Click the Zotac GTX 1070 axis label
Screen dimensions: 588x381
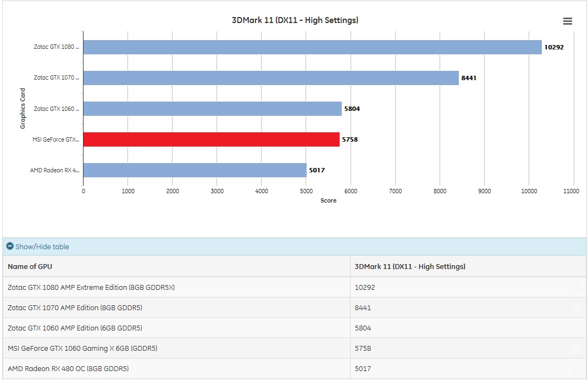(x=57, y=77)
